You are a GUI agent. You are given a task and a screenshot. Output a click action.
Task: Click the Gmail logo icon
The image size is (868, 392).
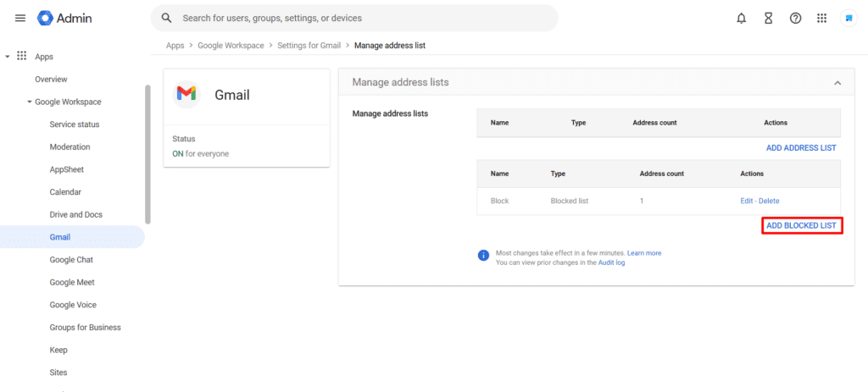point(186,95)
